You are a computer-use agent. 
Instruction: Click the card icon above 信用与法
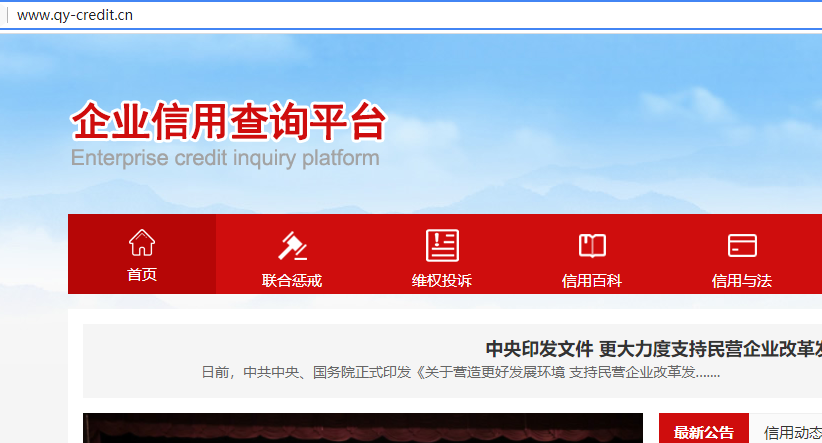(x=742, y=245)
